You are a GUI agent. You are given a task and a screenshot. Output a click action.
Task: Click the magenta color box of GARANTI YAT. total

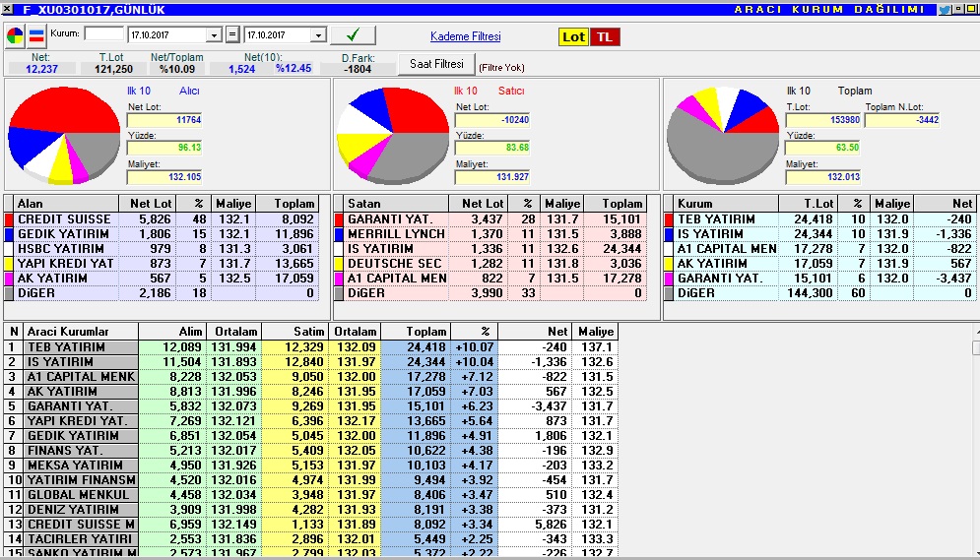[669, 279]
